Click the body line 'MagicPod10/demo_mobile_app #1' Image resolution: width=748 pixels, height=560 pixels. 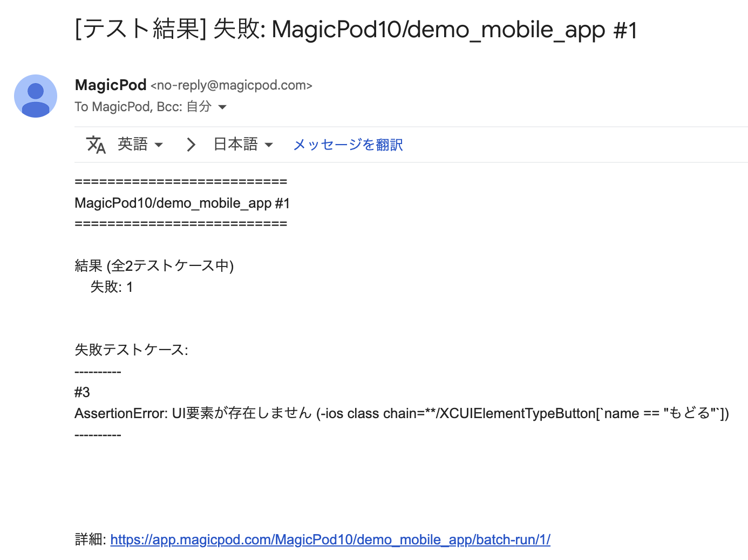182,203
